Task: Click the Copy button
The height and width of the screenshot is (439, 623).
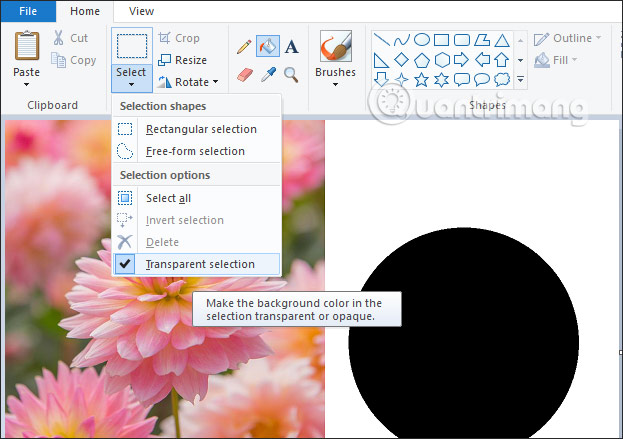Action: coord(74,60)
